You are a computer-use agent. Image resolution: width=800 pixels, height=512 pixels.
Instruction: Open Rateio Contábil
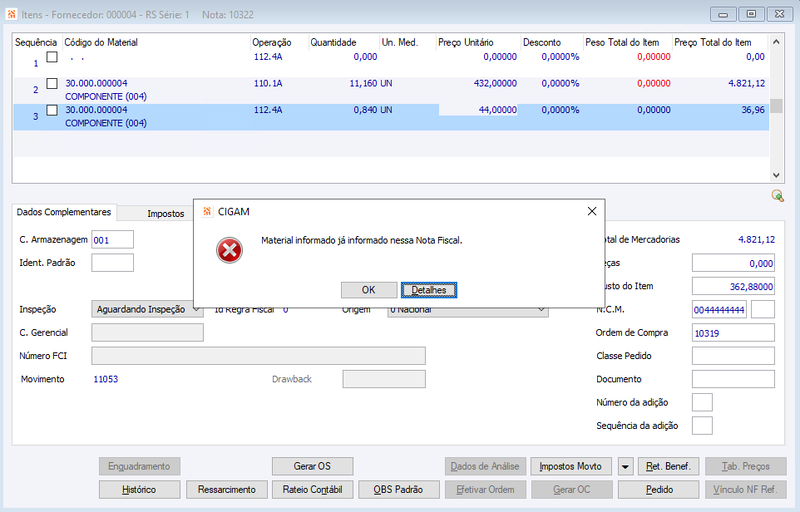312,490
